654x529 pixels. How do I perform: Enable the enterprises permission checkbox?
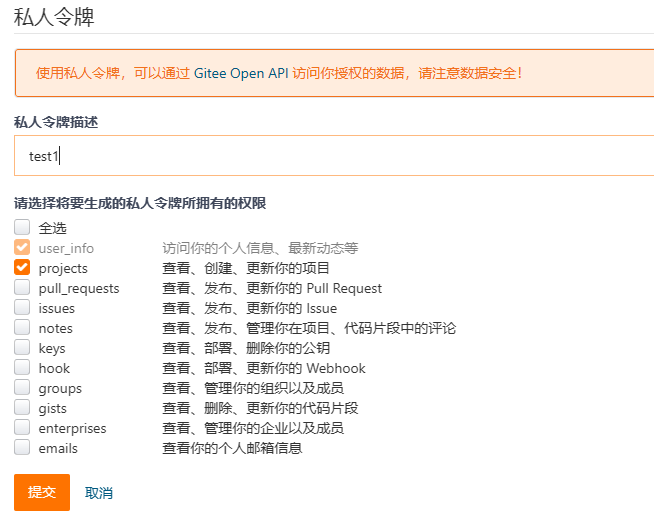(22, 428)
